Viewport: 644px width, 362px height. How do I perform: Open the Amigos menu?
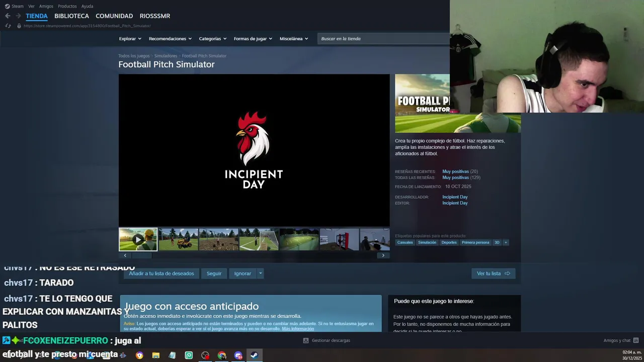[46, 6]
